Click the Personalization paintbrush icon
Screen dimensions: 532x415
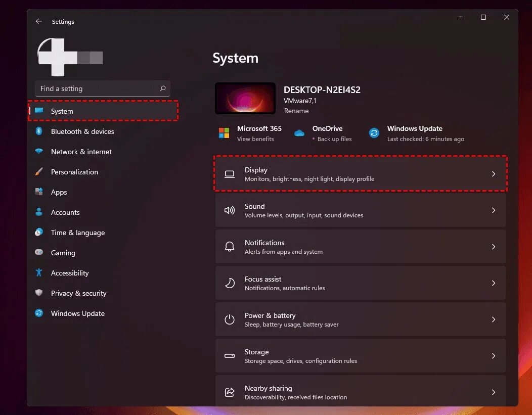click(x=39, y=171)
